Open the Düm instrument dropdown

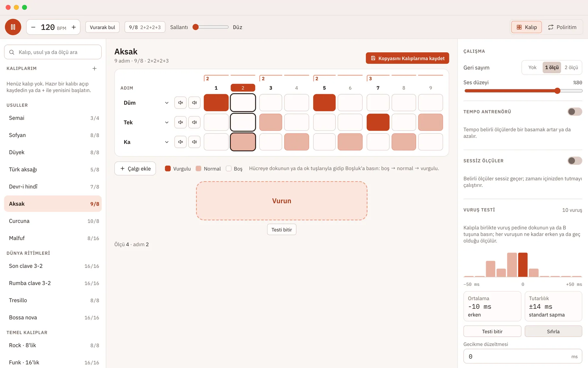click(x=146, y=103)
